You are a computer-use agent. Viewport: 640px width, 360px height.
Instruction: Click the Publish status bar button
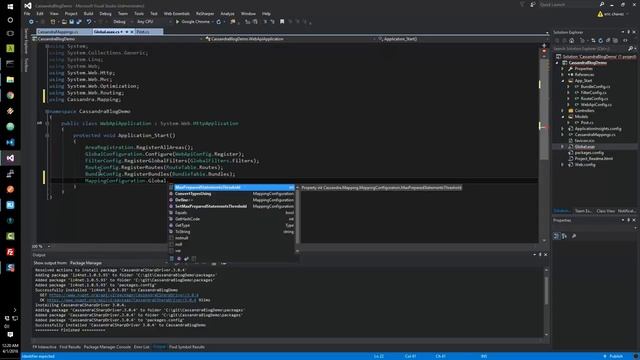coord(614,356)
